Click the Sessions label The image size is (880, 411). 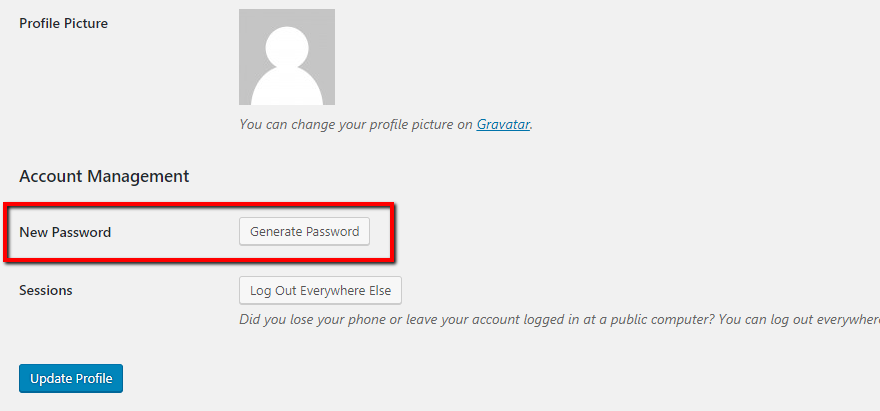coord(46,290)
